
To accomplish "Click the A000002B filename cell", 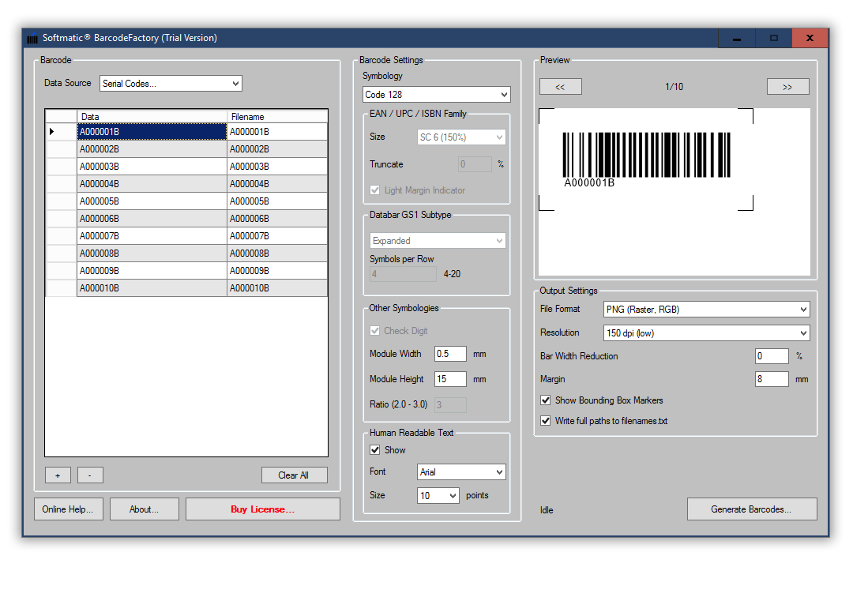I will tap(277, 149).
